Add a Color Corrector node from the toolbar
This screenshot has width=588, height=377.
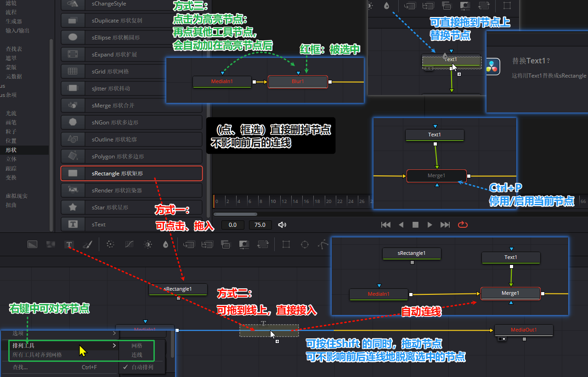(110, 245)
